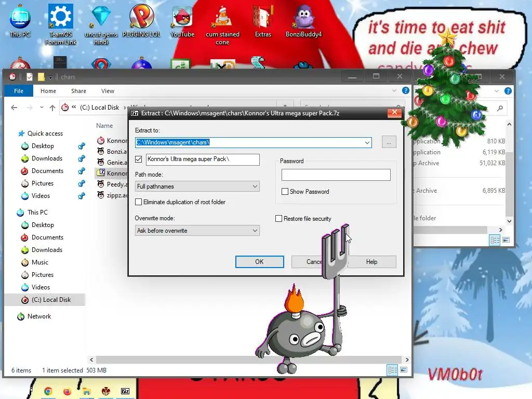Viewport: 532px width, 399px height.
Task: Go back with Explorer back arrow
Action: point(14,108)
